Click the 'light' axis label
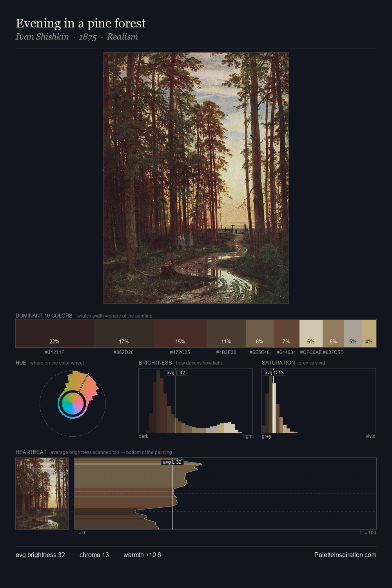This screenshot has width=392, height=588. pos(248,436)
